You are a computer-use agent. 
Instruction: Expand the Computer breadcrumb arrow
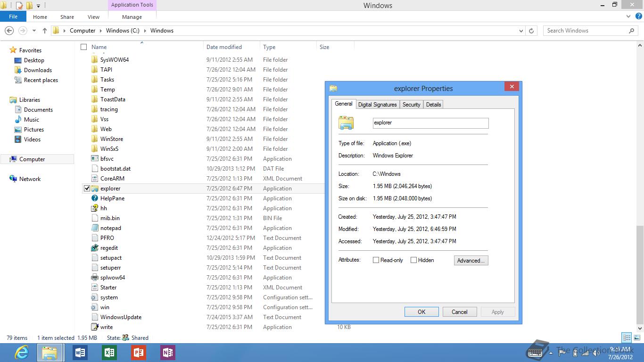[100, 31]
